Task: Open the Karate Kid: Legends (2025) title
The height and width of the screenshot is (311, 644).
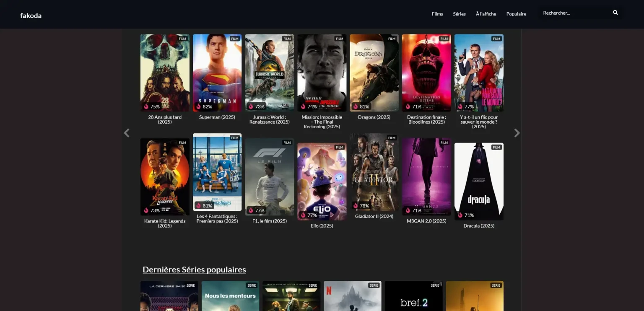Action: tap(165, 223)
